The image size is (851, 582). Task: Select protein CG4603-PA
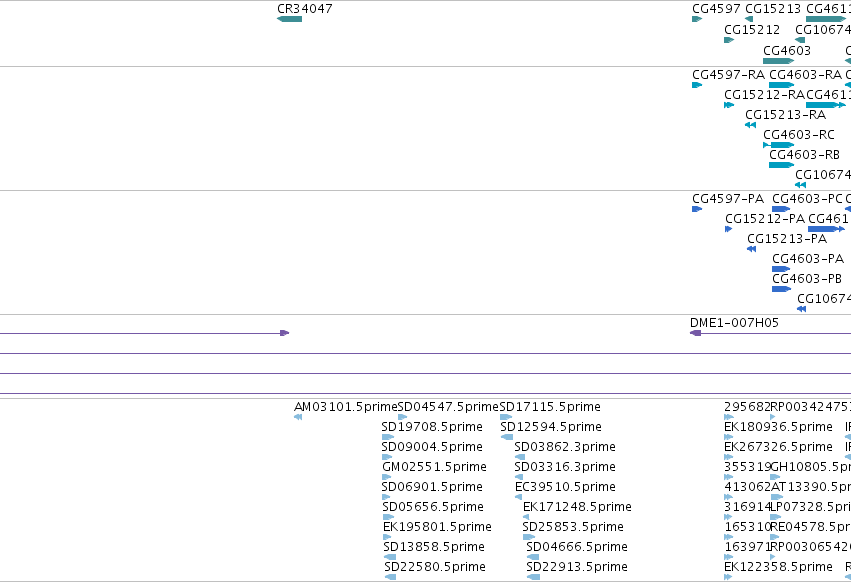(x=781, y=269)
